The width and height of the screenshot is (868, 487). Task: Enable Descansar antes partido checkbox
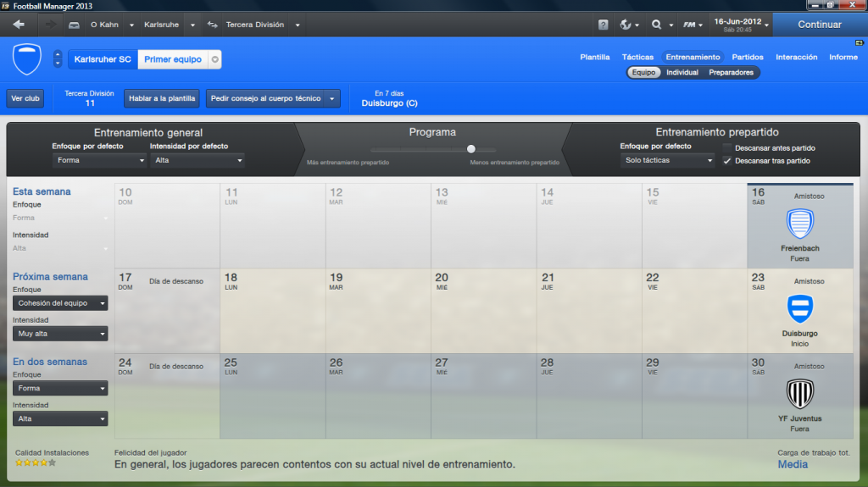pyautogui.click(x=726, y=147)
